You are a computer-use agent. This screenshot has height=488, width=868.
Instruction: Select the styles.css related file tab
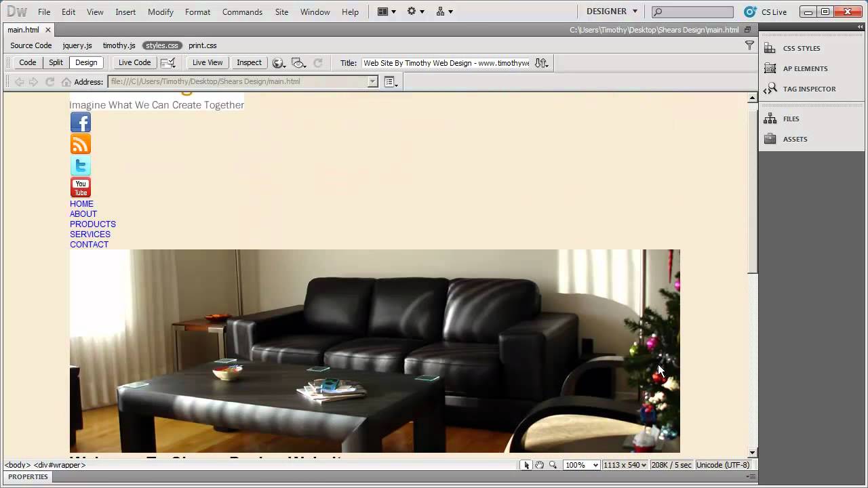[162, 45]
